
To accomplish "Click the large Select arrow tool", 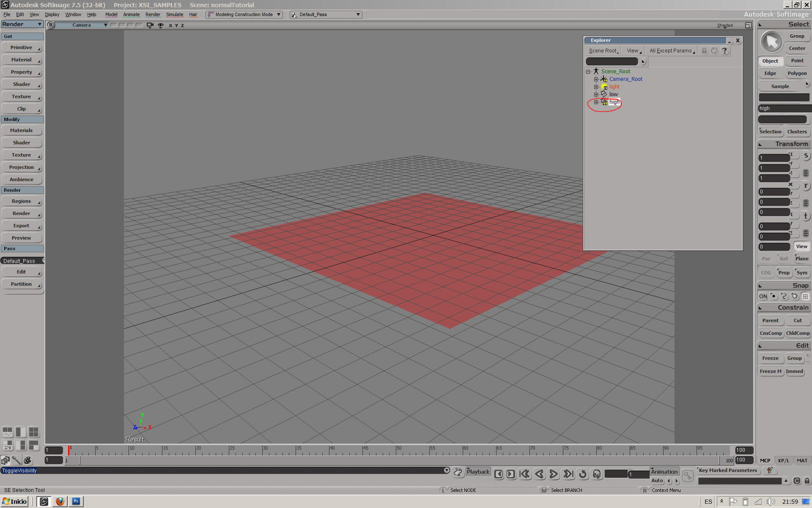I will (x=771, y=42).
